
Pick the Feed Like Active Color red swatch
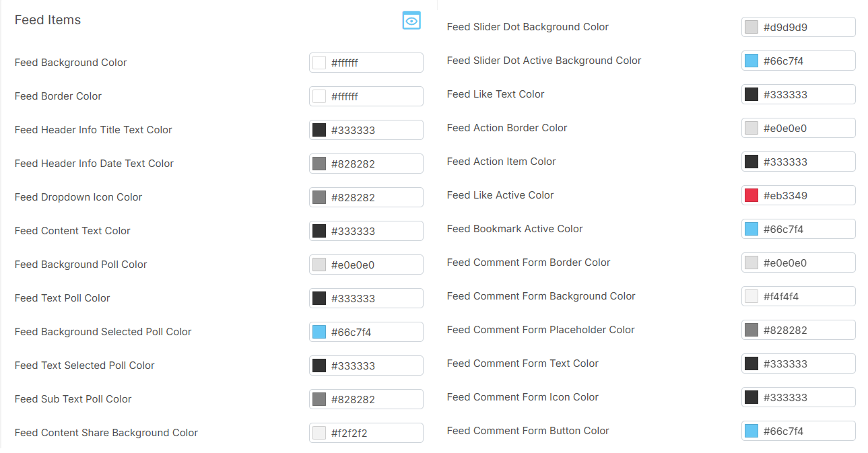(752, 195)
